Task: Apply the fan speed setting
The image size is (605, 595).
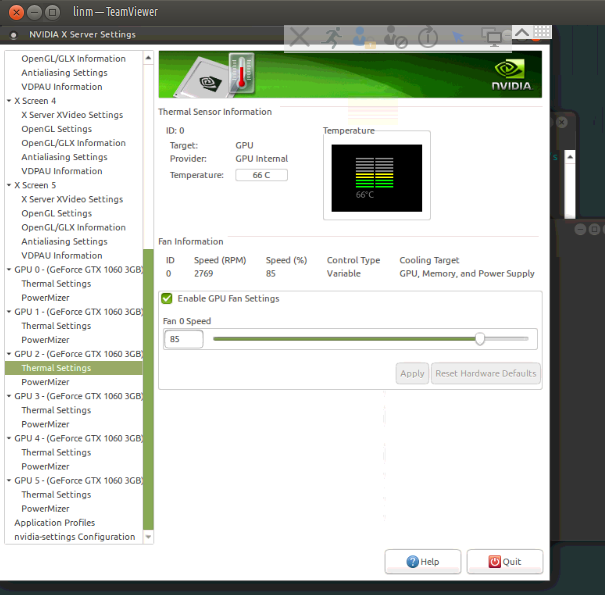Action: (x=412, y=373)
